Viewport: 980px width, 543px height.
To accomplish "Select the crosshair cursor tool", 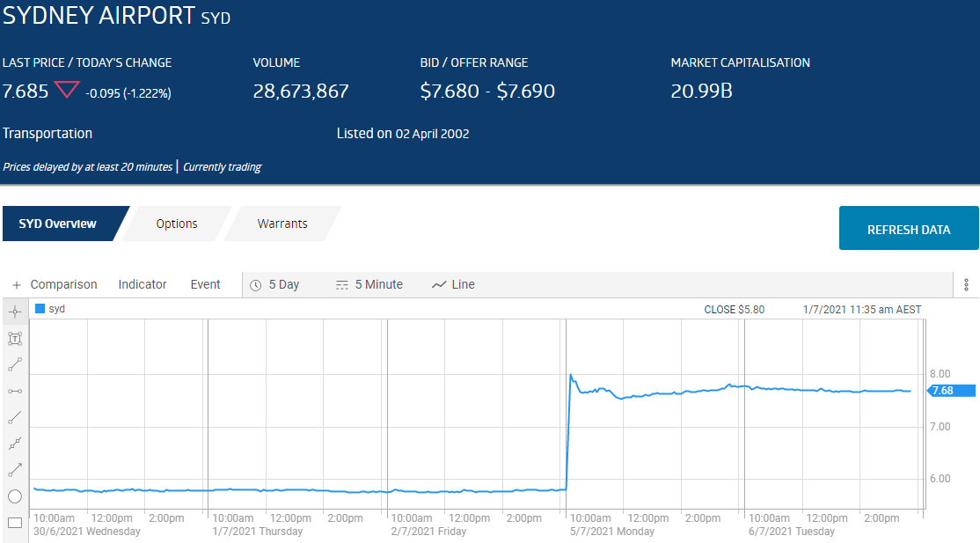I will [15, 312].
